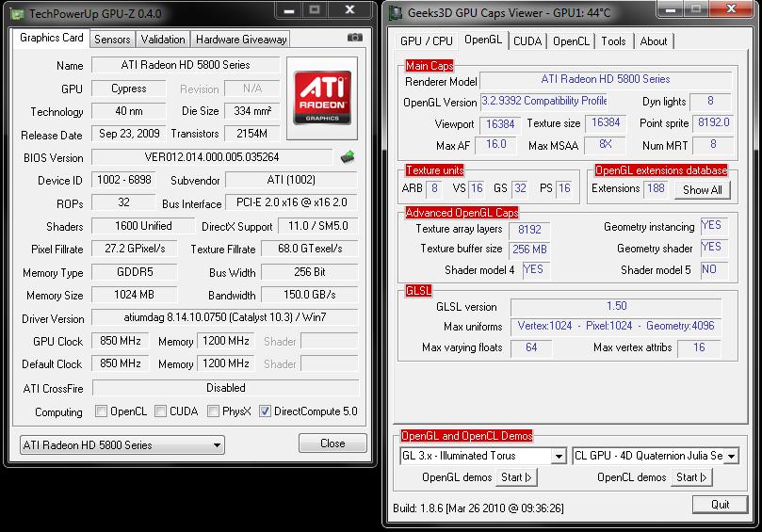This screenshot has height=532, width=762.
Task: Click the GPU-Z title bar app icon
Action: (x=17, y=13)
